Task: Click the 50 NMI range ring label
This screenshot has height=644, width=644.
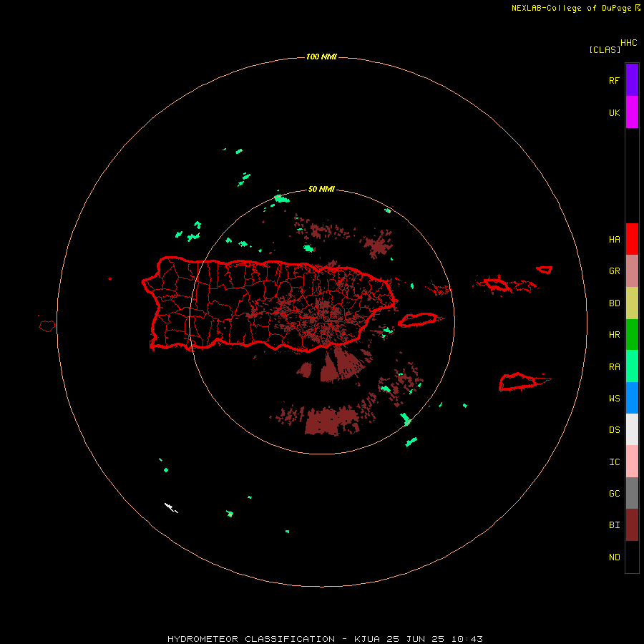Action: tap(321, 189)
